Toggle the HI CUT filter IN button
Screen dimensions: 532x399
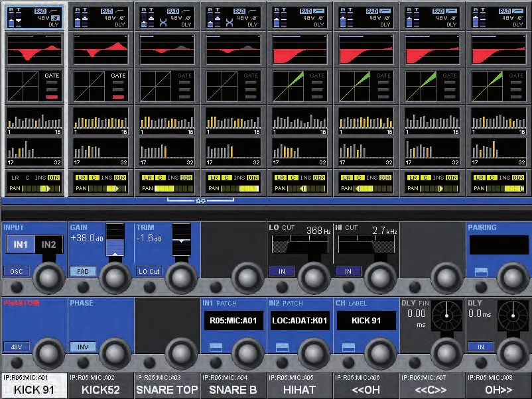(x=348, y=271)
